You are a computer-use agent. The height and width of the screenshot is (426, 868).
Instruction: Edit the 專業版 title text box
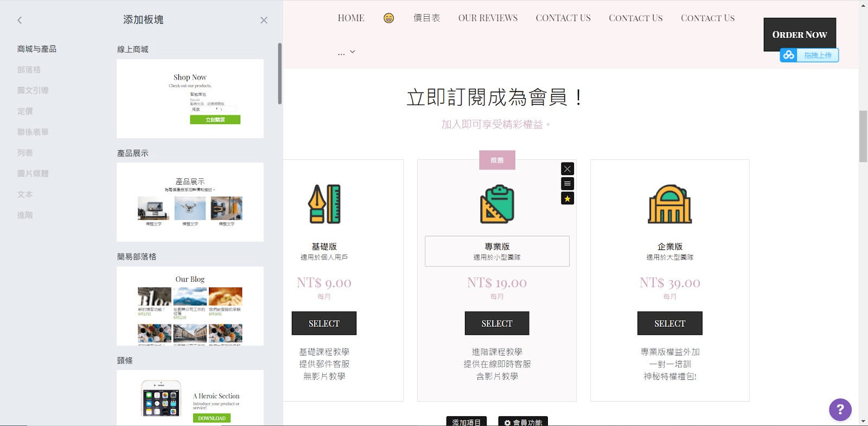497,251
